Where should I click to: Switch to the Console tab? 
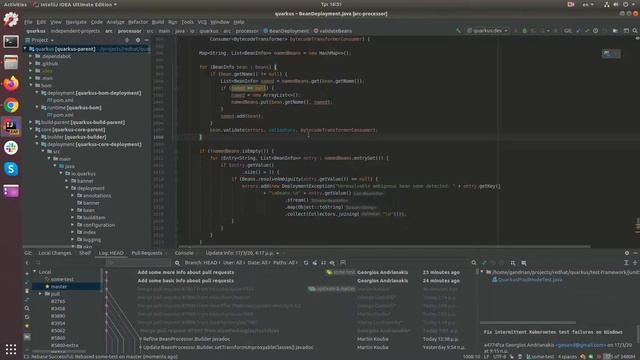pos(184,253)
